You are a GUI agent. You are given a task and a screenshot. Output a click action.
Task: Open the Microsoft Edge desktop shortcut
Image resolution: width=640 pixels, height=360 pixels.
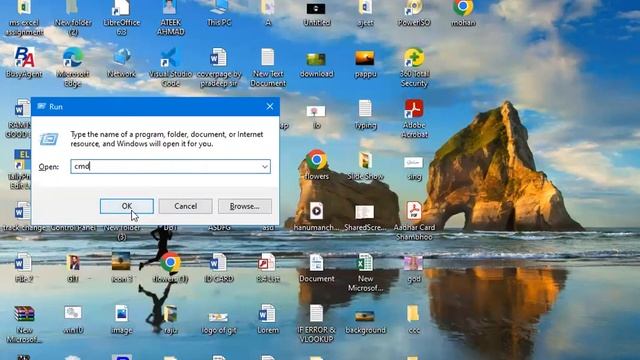(x=73, y=67)
